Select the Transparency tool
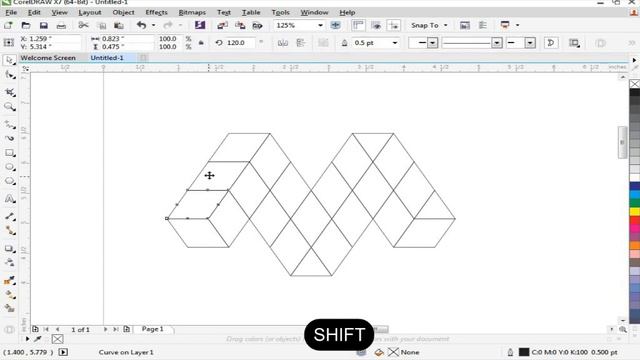This screenshot has height=360, width=640. pos(9,263)
